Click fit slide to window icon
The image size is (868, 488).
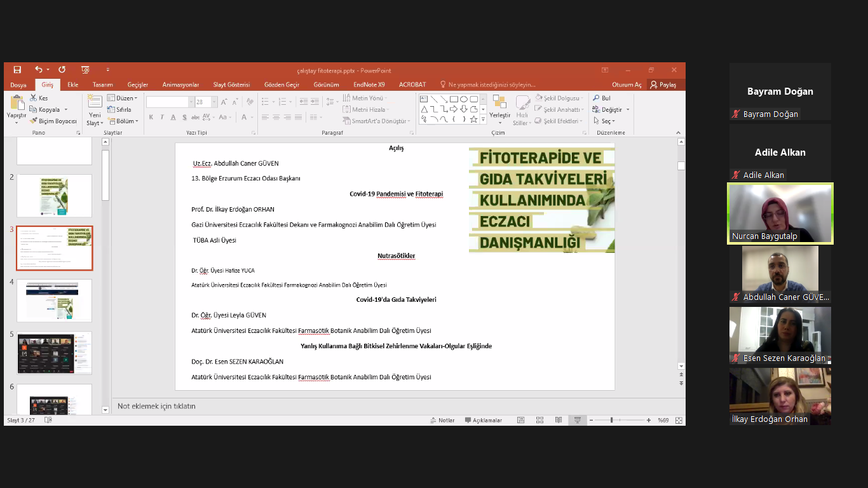[x=679, y=420]
